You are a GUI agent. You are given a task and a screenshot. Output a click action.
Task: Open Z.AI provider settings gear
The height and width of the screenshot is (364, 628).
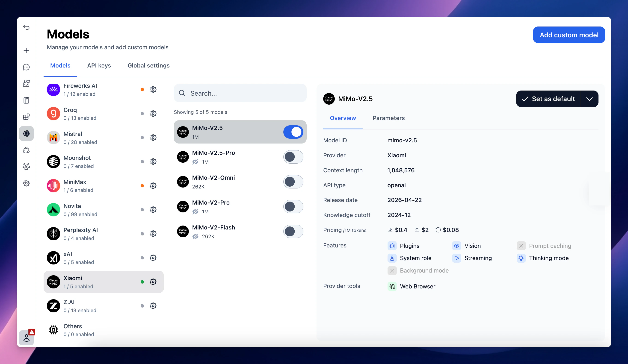click(153, 306)
